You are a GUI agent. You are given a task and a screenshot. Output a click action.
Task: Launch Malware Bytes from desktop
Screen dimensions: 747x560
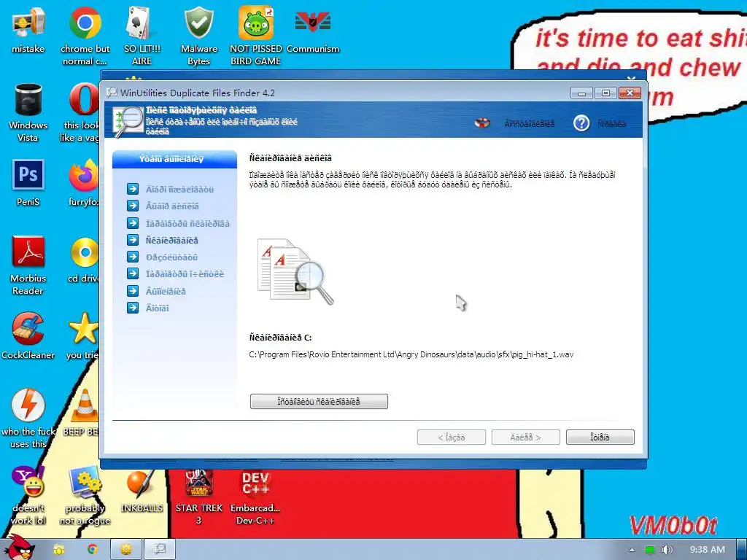coord(198,36)
